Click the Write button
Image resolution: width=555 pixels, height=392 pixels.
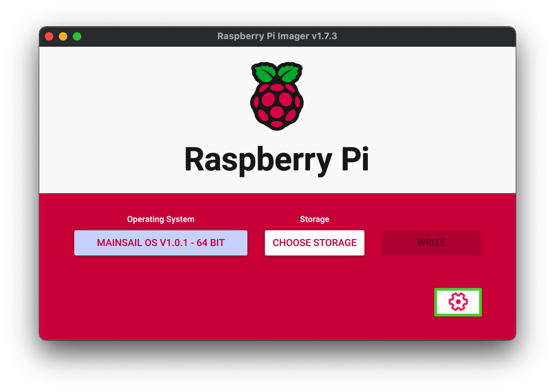tap(431, 243)
